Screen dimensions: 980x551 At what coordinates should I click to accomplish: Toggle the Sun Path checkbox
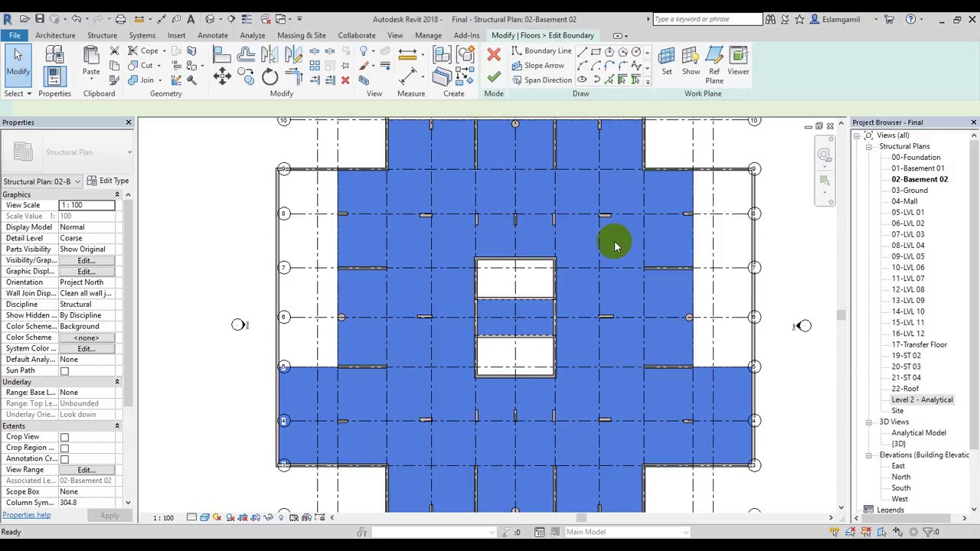pyautogui.click(x=64, y=371)
